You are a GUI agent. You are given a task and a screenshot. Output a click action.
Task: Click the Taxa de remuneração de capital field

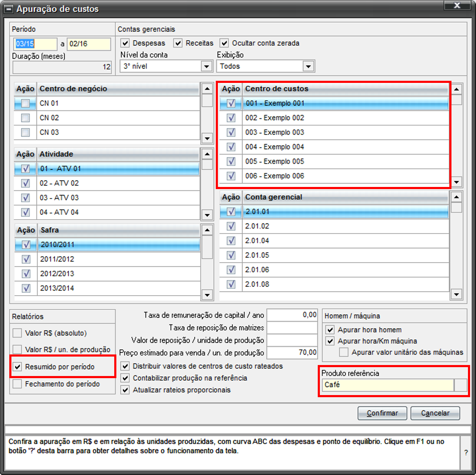tap(292, 315)
